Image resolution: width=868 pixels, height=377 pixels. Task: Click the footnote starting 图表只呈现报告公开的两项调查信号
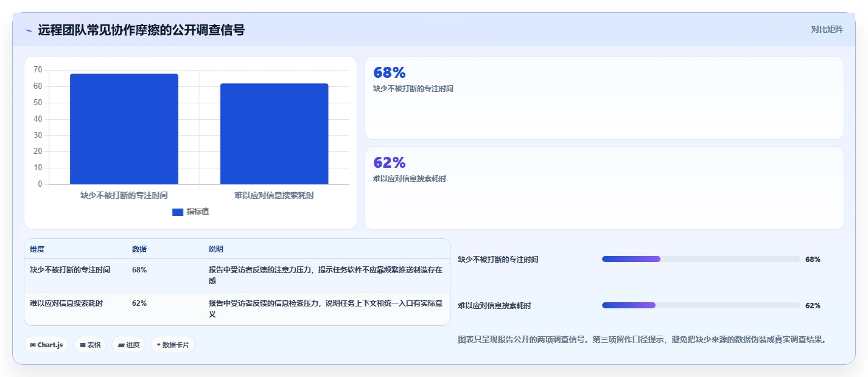pyautogui.click(x=643, y=339)
